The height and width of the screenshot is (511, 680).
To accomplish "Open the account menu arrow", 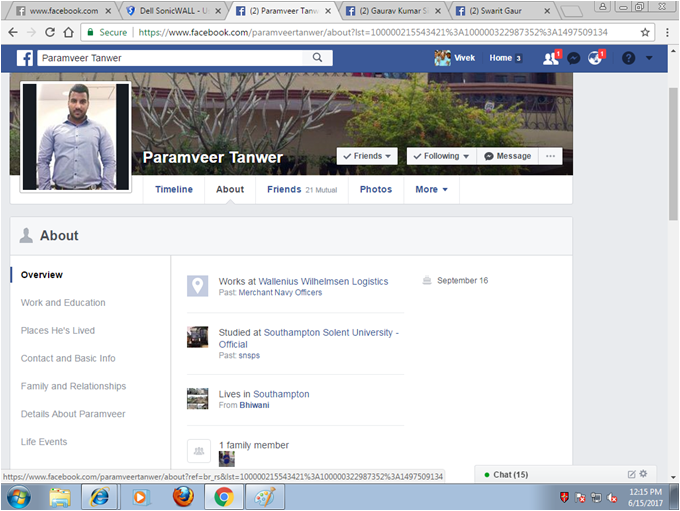I will (x=650, y=58).
